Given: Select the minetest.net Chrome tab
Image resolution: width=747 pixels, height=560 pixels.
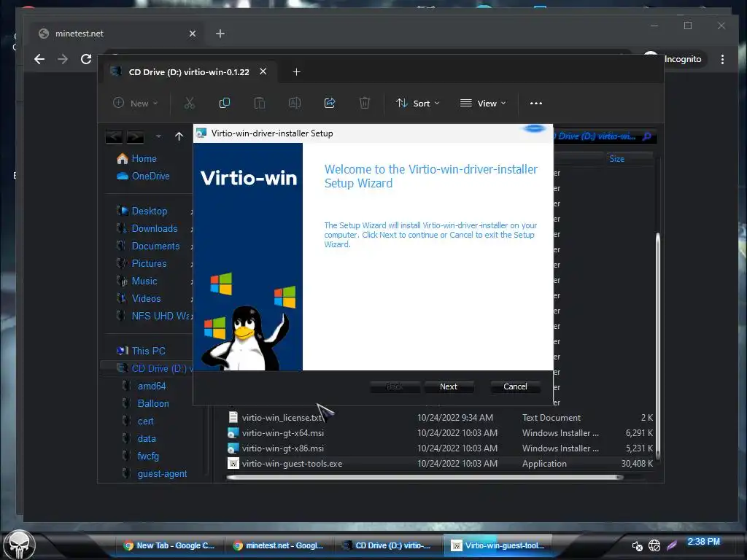Looking at the screenshot, I should (x=113, y=34).
